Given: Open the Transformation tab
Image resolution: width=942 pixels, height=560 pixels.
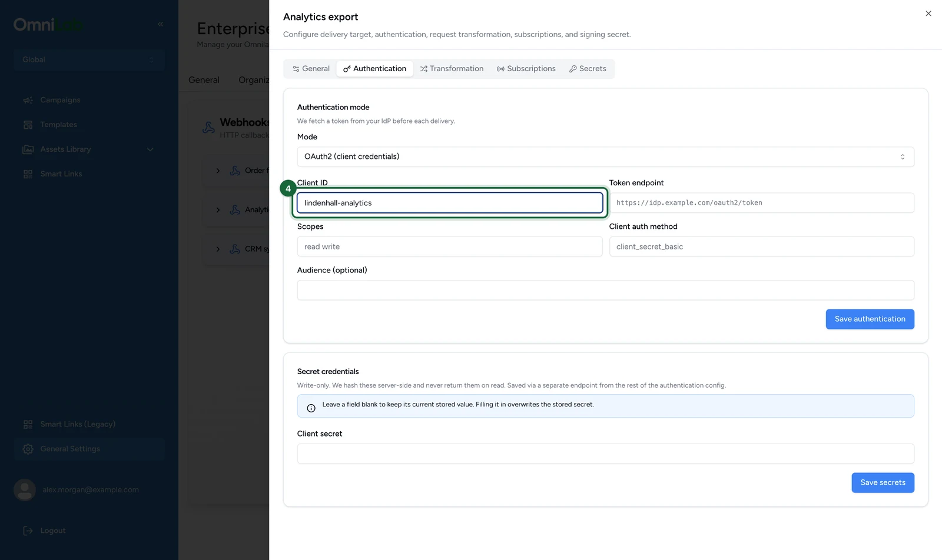Looking at the screenshot, I should (452, 69).
